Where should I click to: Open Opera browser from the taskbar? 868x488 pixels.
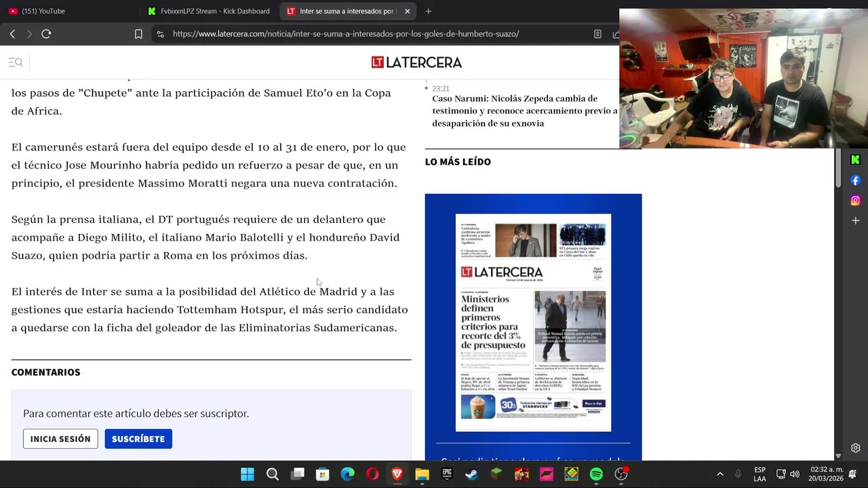click(x=372, y=474)
